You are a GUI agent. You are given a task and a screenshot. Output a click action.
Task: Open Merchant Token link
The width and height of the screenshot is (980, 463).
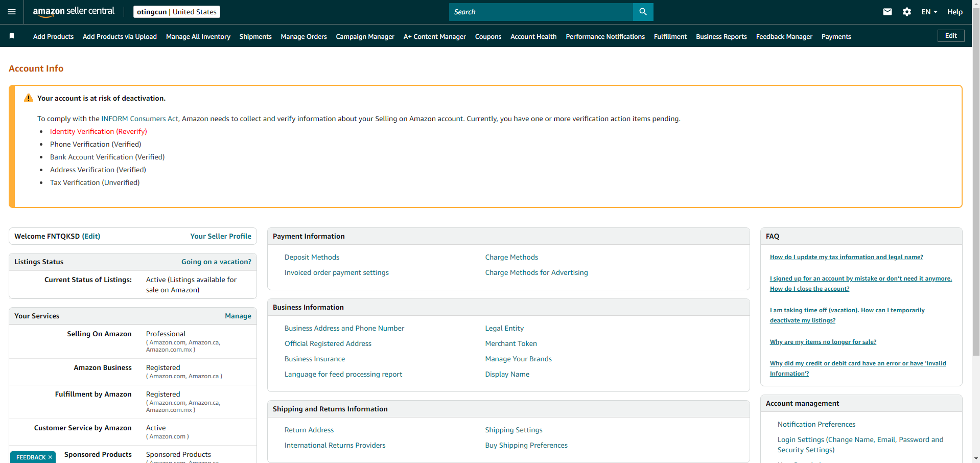511,343
